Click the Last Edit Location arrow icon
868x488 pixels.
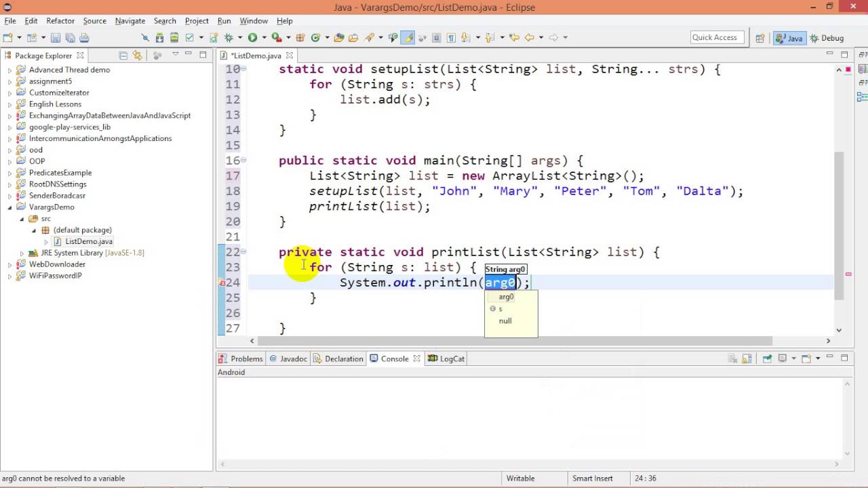click(x=514, y=38)
